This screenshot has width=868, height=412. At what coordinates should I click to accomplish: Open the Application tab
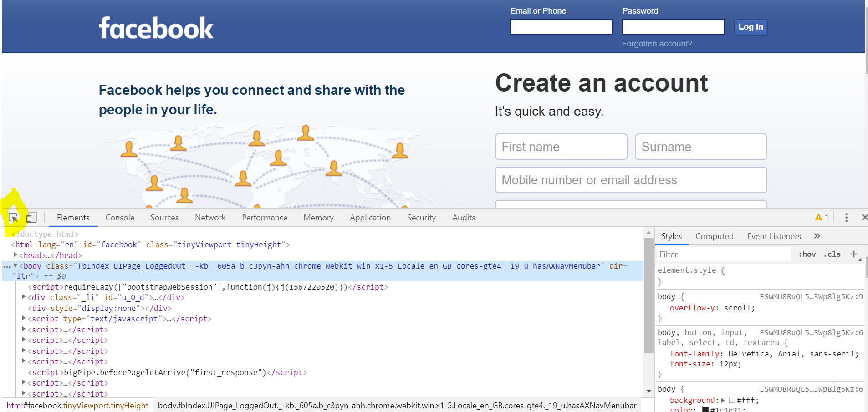pyautogui.click(x=370, y=218)
